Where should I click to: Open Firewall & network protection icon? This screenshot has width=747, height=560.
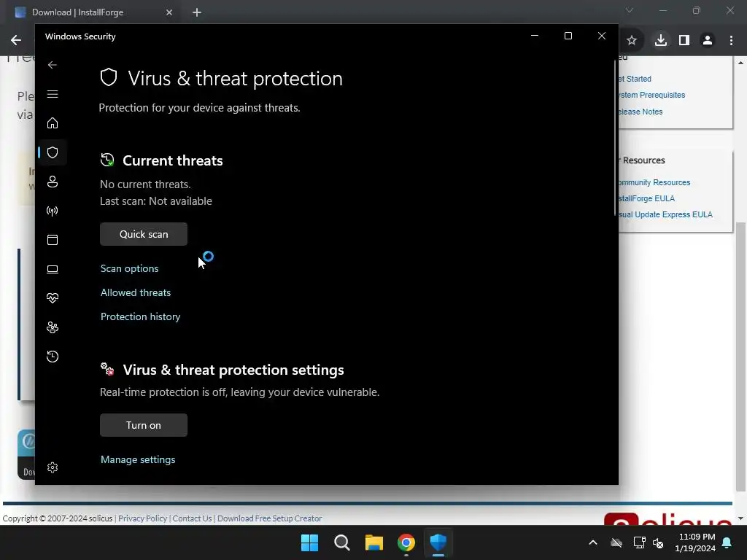(53, 211)
